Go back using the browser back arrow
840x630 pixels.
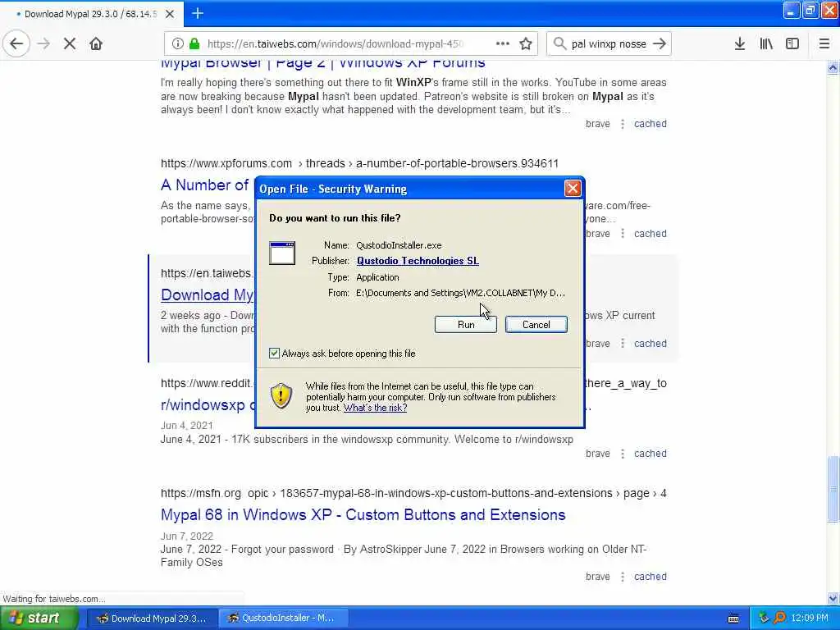click(x=16, y=44)
